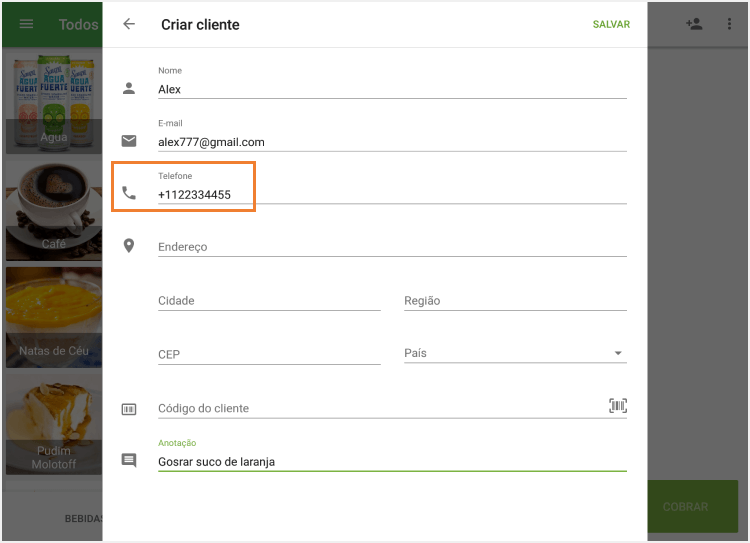This screenshot has width=750, height=543.
Task: Click the note icon beside Anotação
Action: (129, 460)
